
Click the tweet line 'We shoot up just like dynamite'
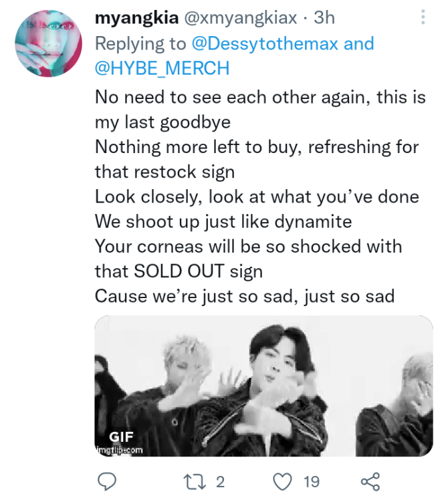(x=223, y=222)
